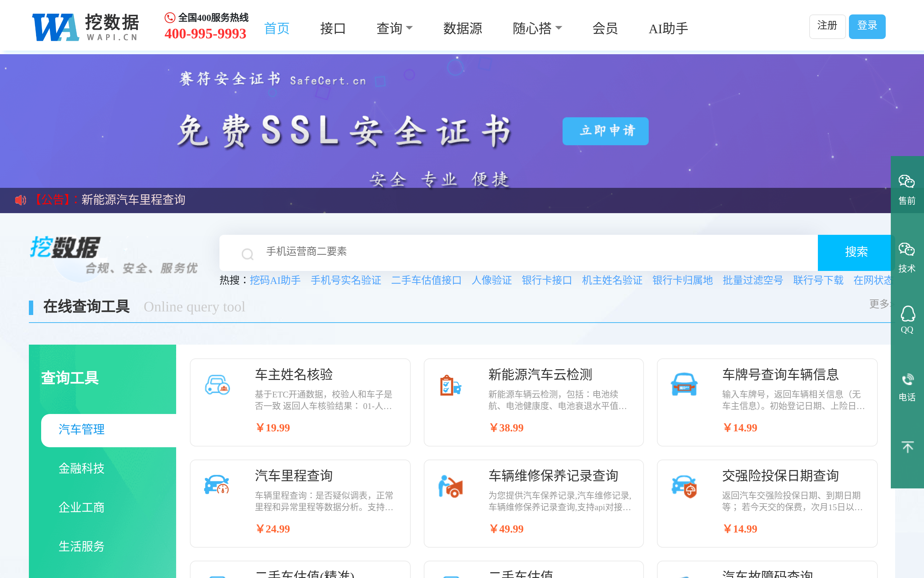The height and width of the screenshot is (578, 924).
Task: Click the 注册 button
Action: 827,26
